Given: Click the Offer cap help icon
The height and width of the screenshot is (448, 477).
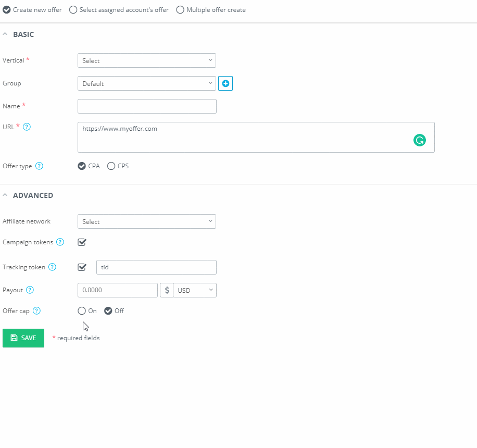Looking at the screenshot, I should point(36,311).
